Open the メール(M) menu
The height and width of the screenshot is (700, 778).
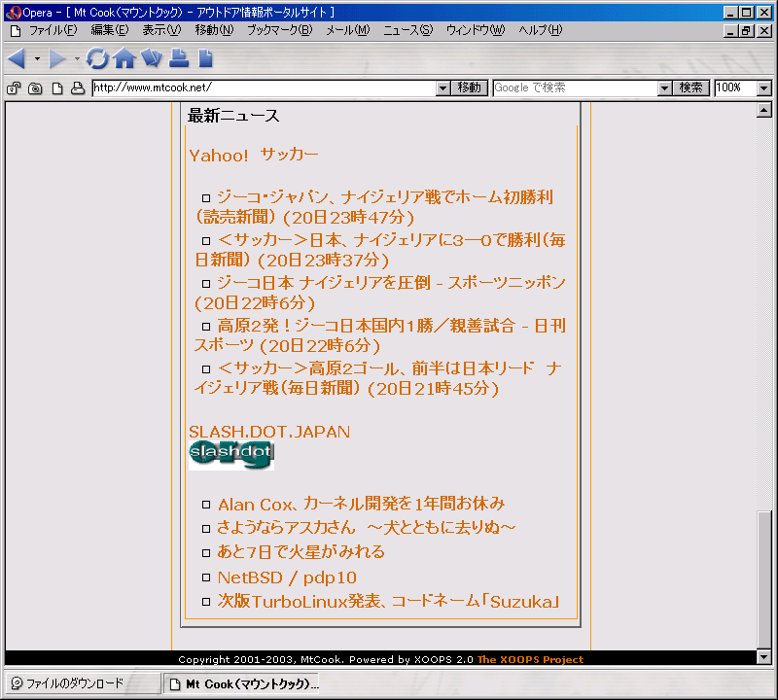pos(348,30)
